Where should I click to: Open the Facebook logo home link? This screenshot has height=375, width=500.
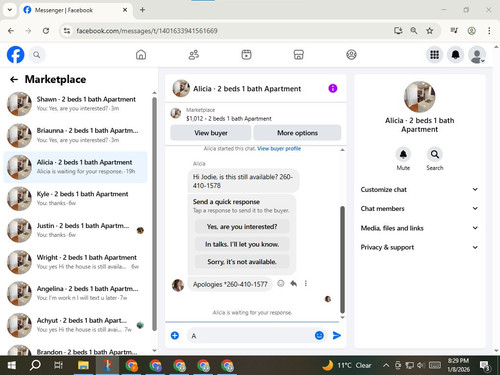15,55
